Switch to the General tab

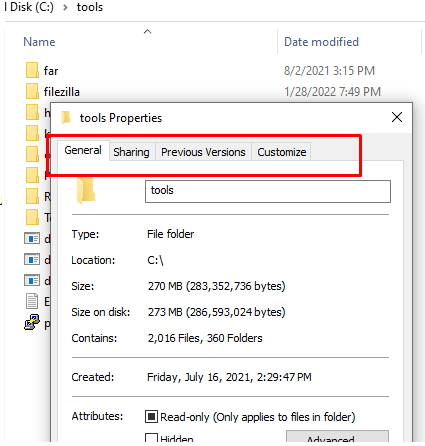(x=83, y=150)
